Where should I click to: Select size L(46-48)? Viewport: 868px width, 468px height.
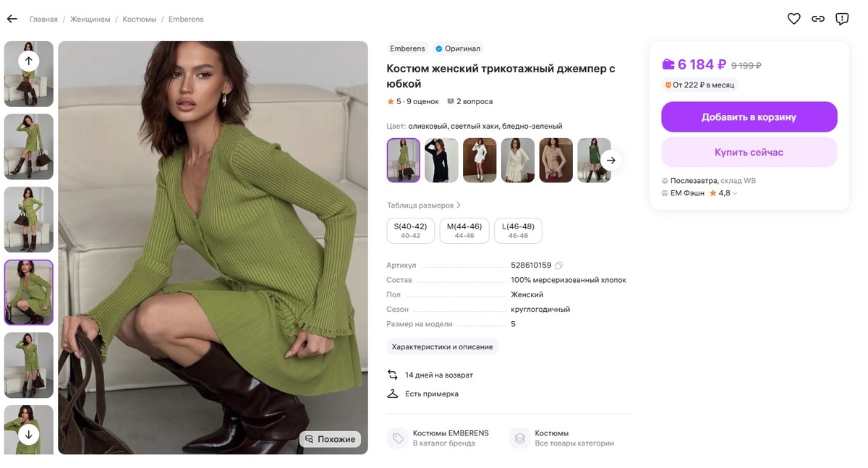tap(518, 230)
